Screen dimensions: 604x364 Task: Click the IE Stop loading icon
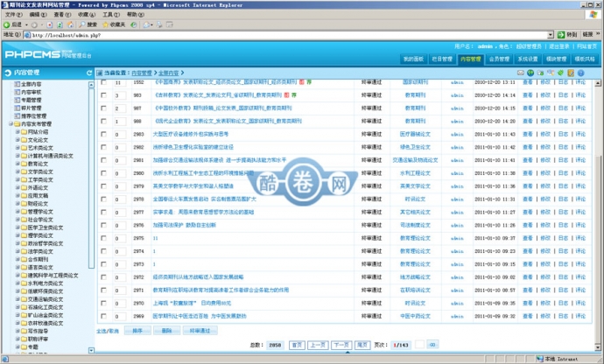coord(50,24)
